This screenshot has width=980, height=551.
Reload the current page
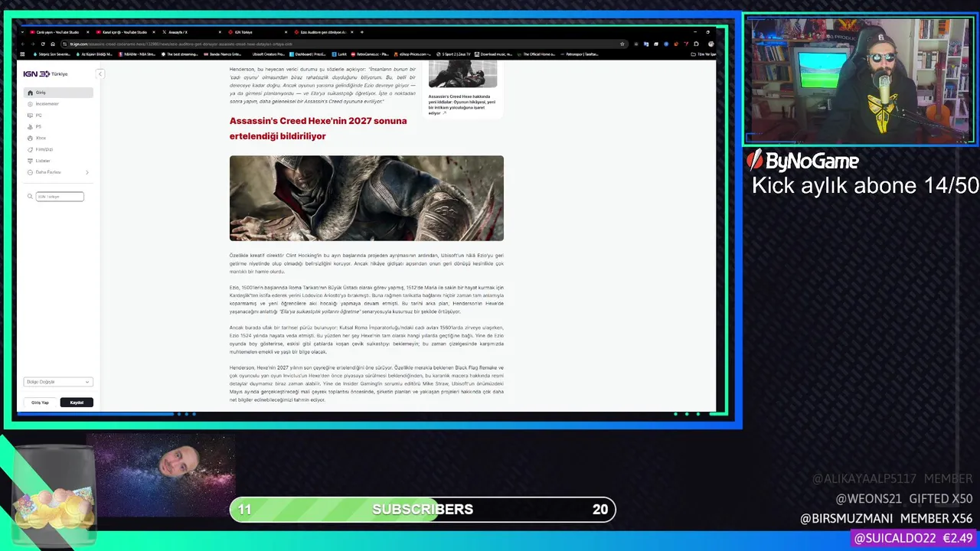coord(43,44)
